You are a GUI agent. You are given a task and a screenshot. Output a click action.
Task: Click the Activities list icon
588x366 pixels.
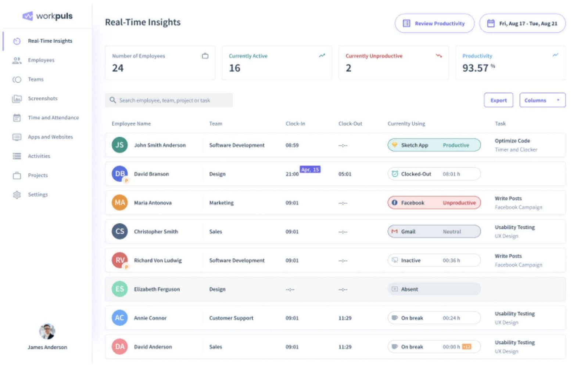click(17, 156)
